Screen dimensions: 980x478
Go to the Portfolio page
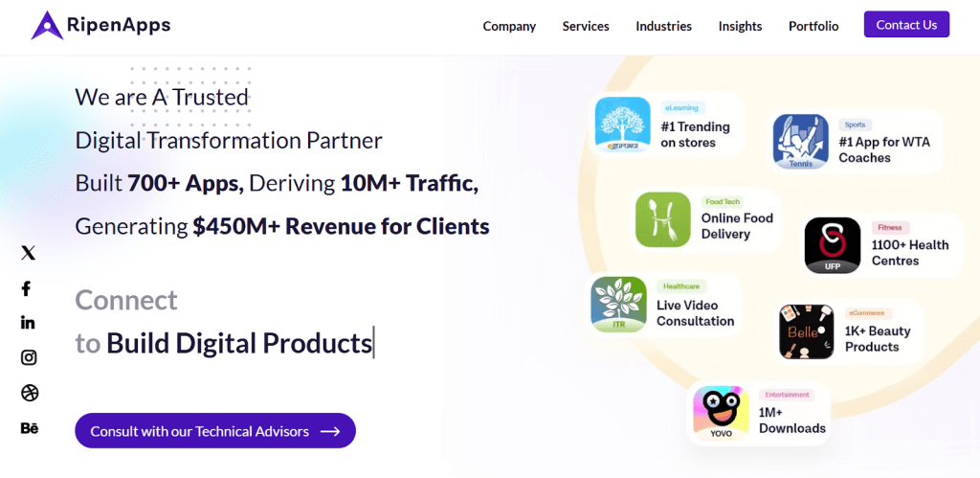click(x=813, y=26)
